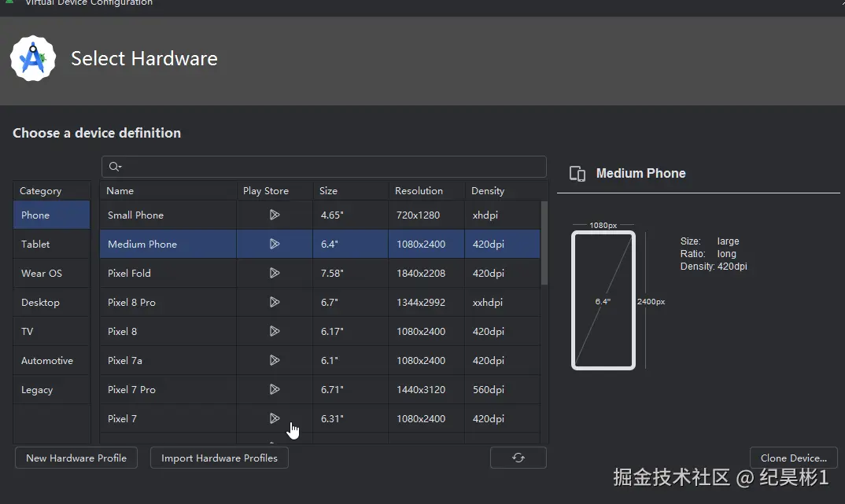845x504 pixels.
Task: Click the 4.65" size cell
Action: (x=351, y=215)
